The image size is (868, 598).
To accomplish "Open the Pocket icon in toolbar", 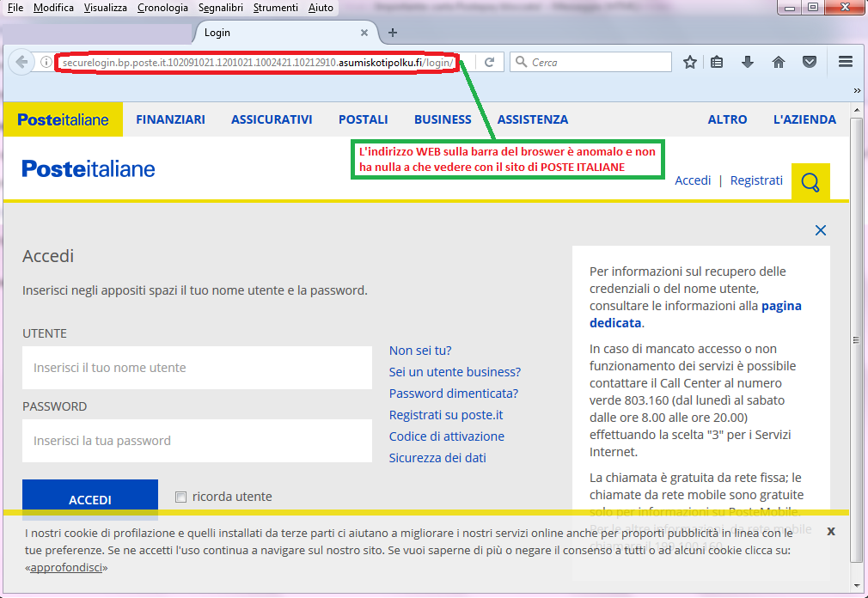I will coord(810,62).
